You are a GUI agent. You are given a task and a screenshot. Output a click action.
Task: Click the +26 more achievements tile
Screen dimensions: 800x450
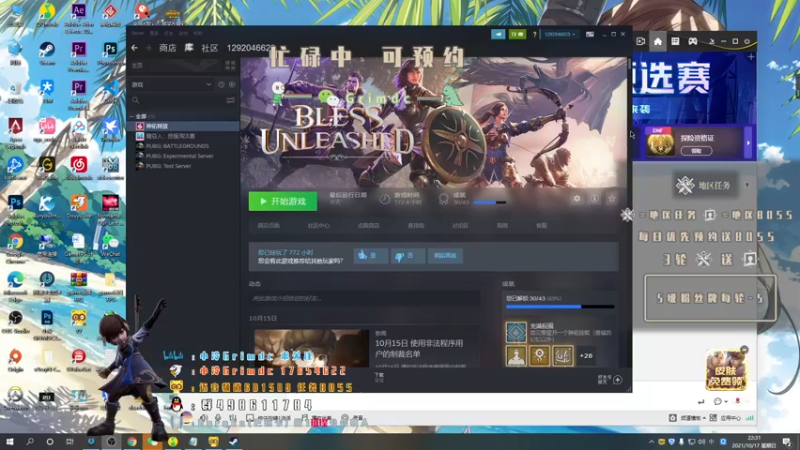click(586, 356)
